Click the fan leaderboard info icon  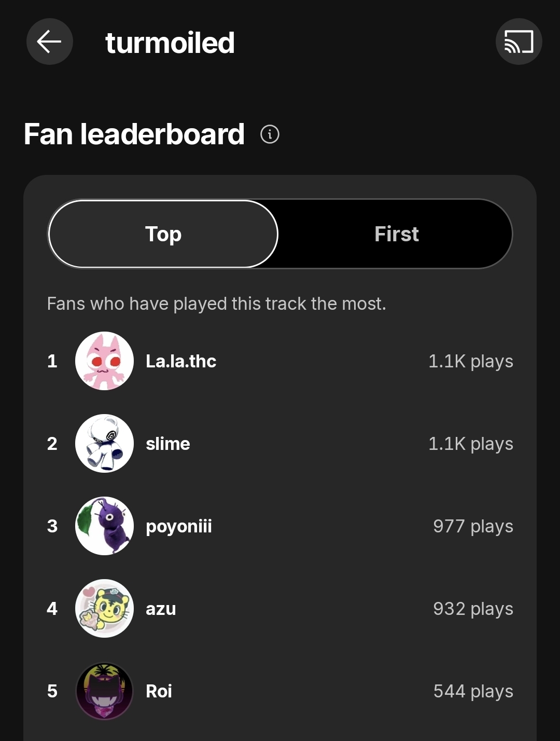[x=270, y=134]
